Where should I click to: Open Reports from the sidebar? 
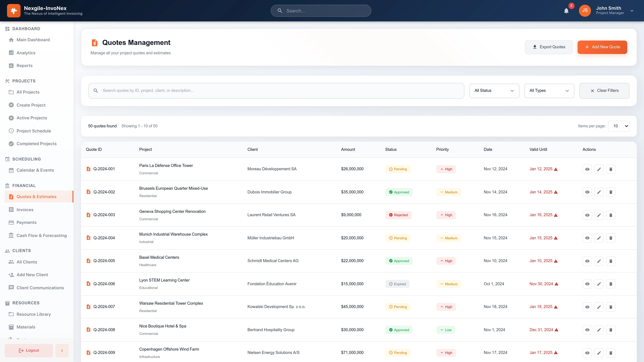coord(24,66)
